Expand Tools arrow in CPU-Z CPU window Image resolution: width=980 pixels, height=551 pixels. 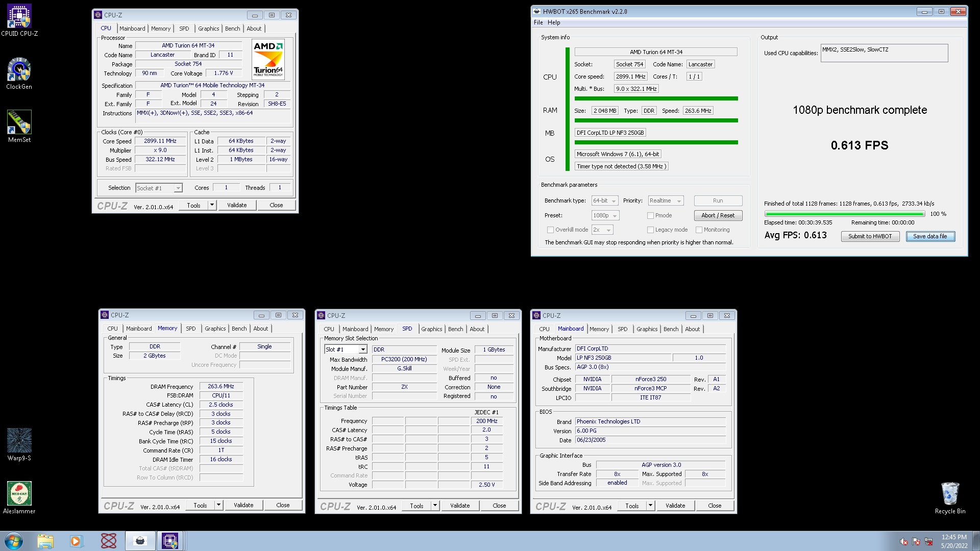tap(212, 205)
